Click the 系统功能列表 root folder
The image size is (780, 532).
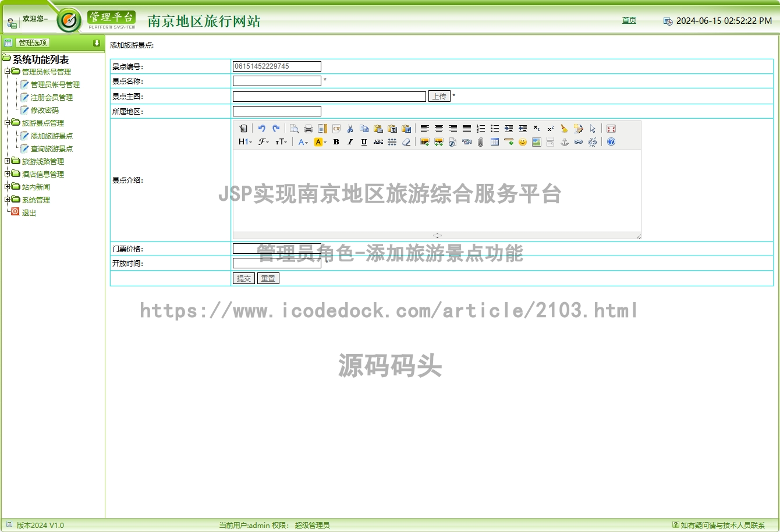click(41, 59)
